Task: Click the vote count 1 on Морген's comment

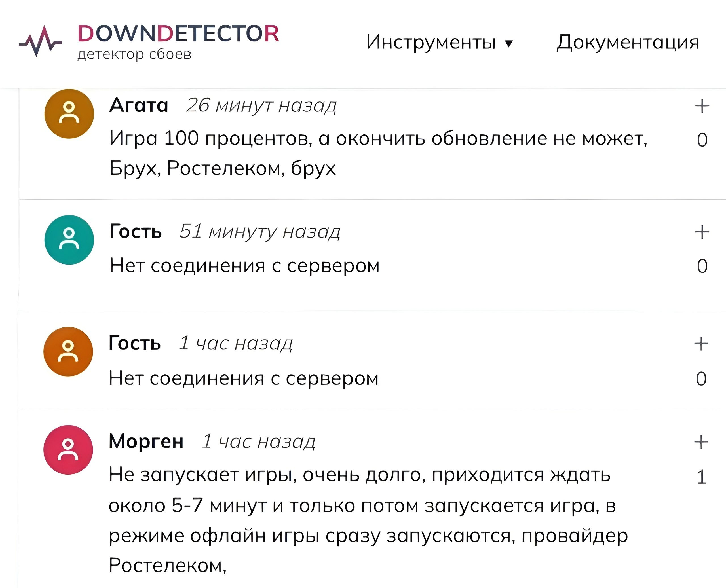Action: tap(702, 477)
